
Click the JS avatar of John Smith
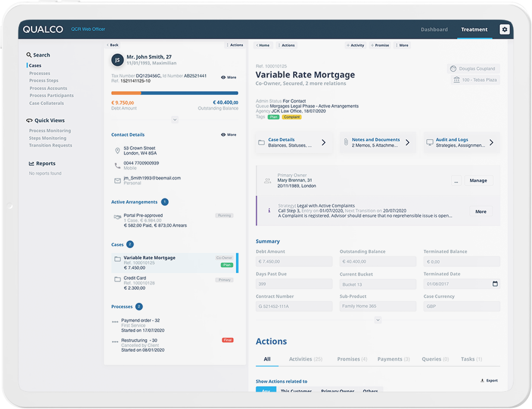(117, 60)
